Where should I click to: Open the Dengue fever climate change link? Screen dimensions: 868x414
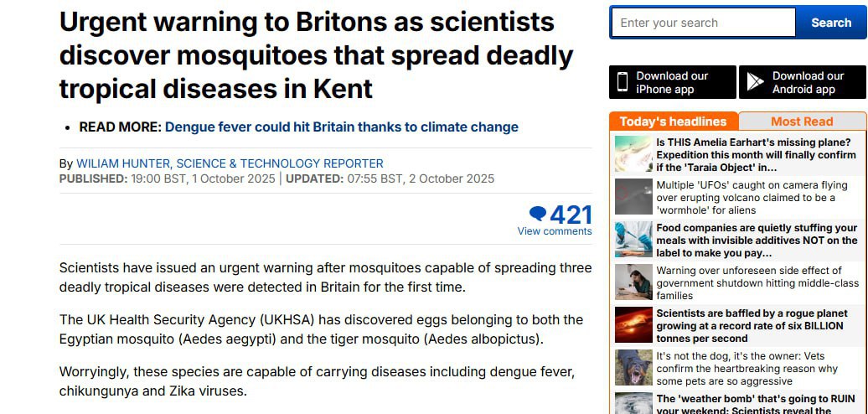(341, 127)
